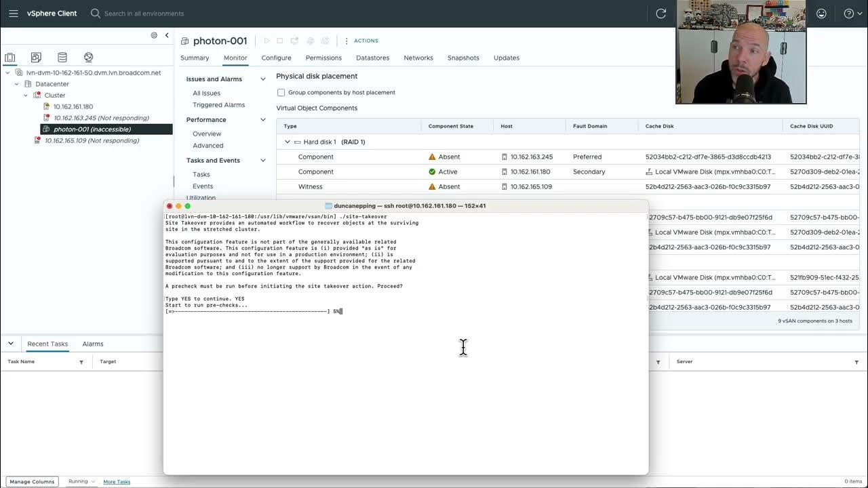868x488 pixels.
Task: Open the Storage inventory view icon
Action: coord(62,58)
